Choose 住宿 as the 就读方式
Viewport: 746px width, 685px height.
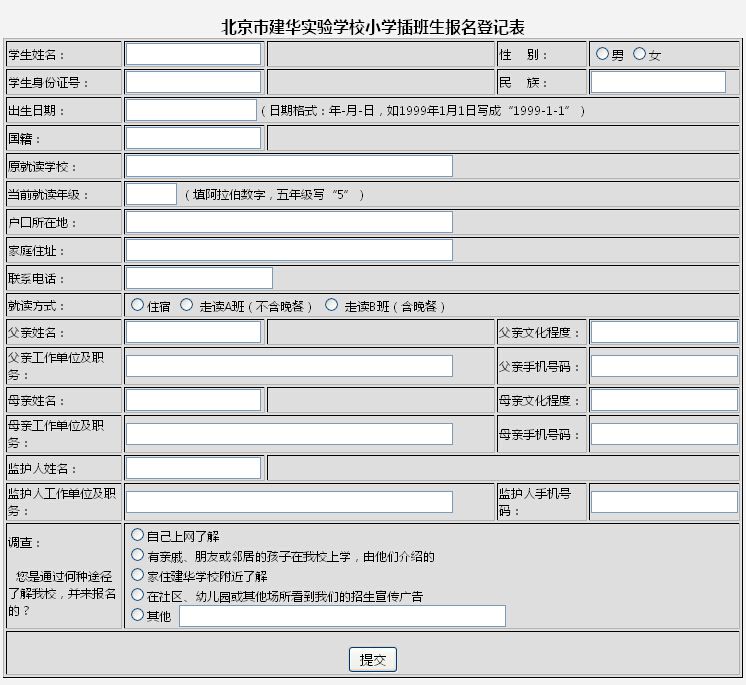[137, 304]
